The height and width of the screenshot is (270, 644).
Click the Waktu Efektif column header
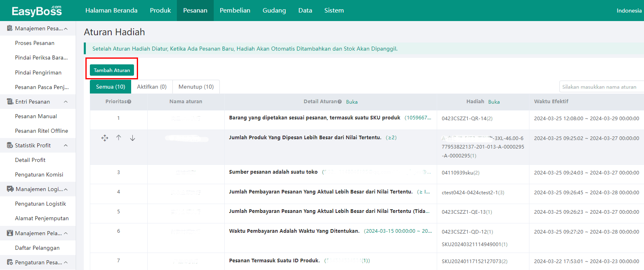point(551,102)
